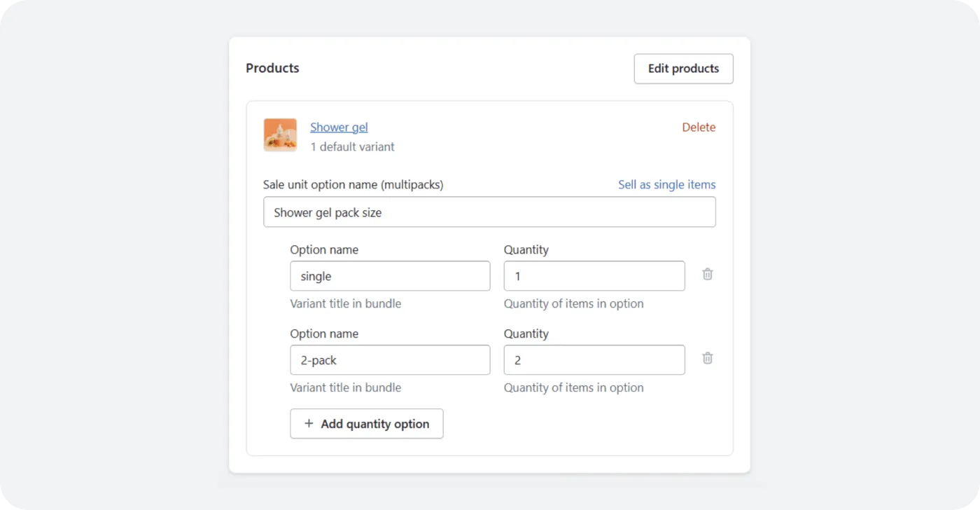The image size is (980, 510).
Task: Click Variant title hint under 2-pack field
Action: (345, 387)
